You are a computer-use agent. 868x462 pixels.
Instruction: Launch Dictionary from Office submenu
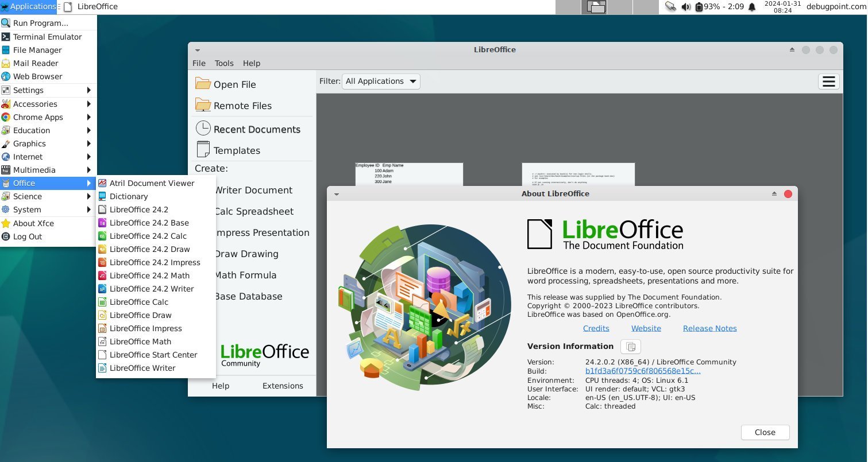pyautogui.click(x=156, y=196)
